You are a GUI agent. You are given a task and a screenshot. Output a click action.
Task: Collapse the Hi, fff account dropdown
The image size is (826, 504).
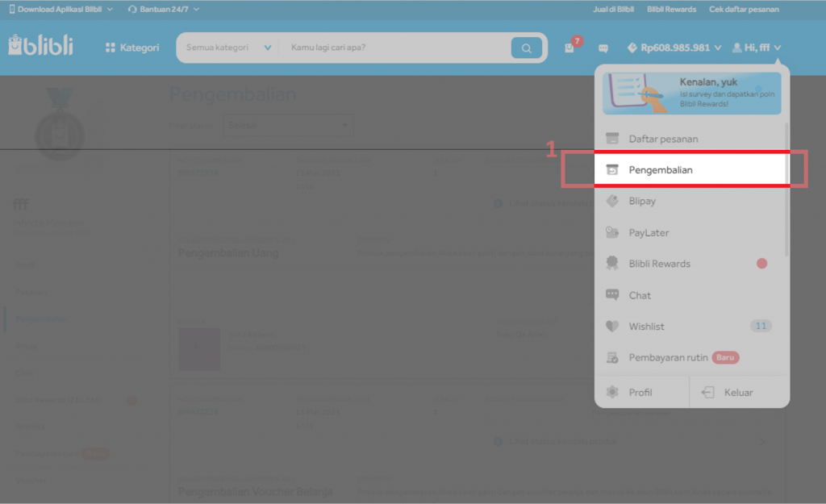click(757, 48)
